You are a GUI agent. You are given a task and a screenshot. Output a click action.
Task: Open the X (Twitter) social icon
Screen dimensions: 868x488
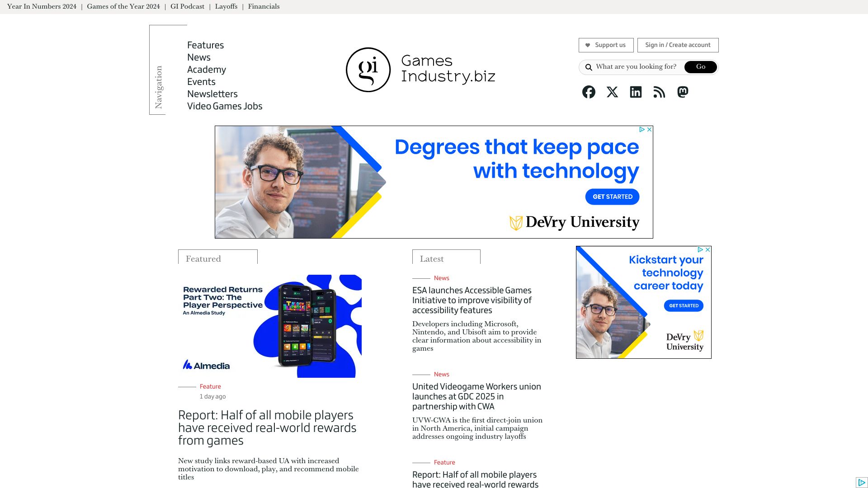point(612,92)
